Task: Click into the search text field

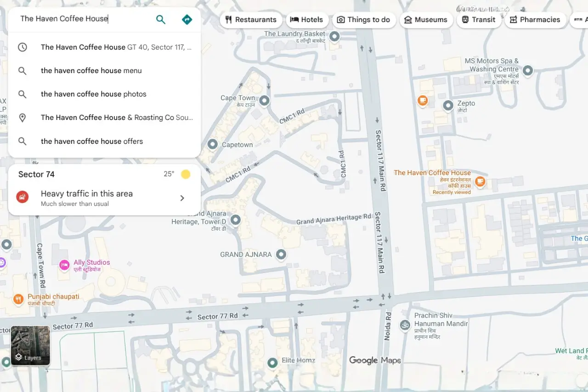Action: tap(83, 19)
